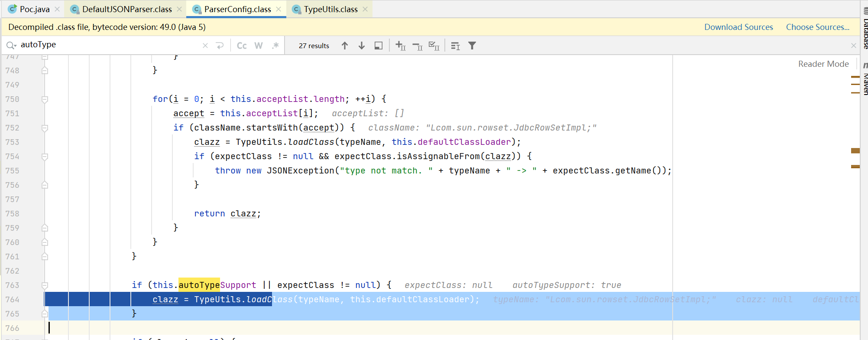Click Choose Sources... link

coord(818,27)
